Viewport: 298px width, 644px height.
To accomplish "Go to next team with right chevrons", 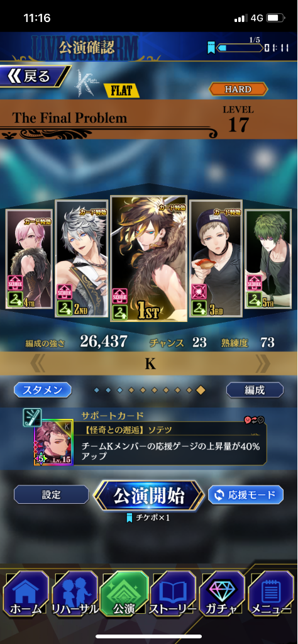I will coord(263,364).
